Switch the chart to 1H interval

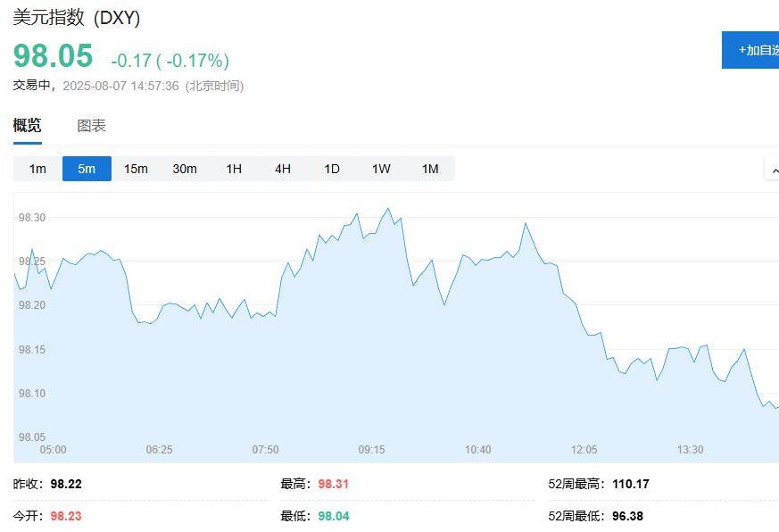click(x=233, y=169)
